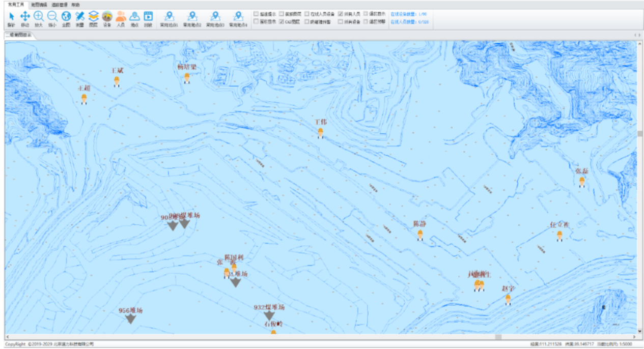
Task: Enable the 所有设备 checkbox
Action: coord(341,21)
